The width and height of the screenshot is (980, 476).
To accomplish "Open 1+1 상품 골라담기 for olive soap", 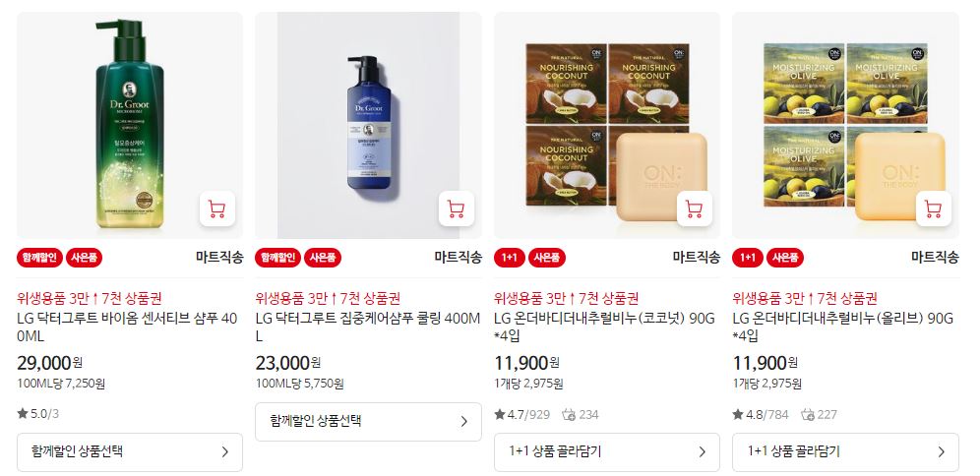I will point(845,452).
